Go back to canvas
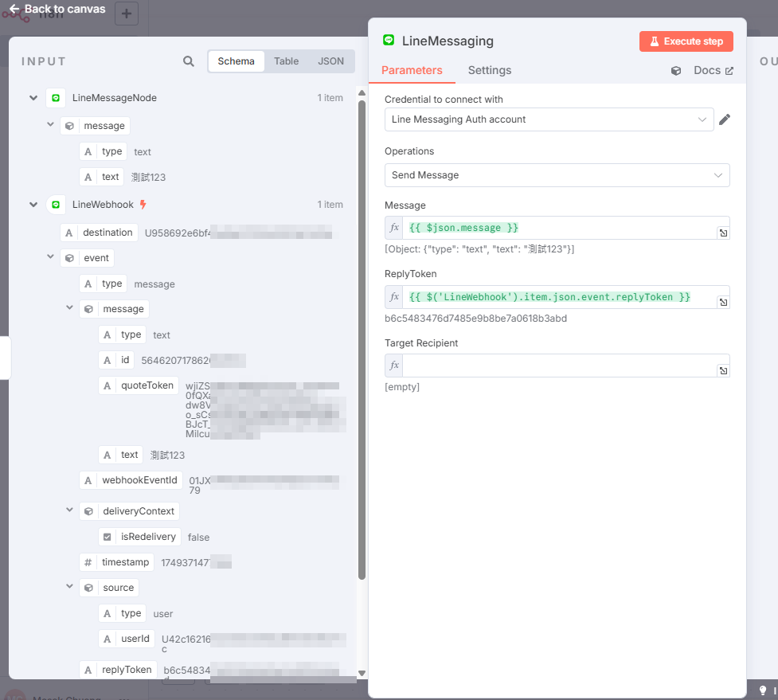Image resolution: width=778 pixels, height=700 pixels. [x=57, y=9]
